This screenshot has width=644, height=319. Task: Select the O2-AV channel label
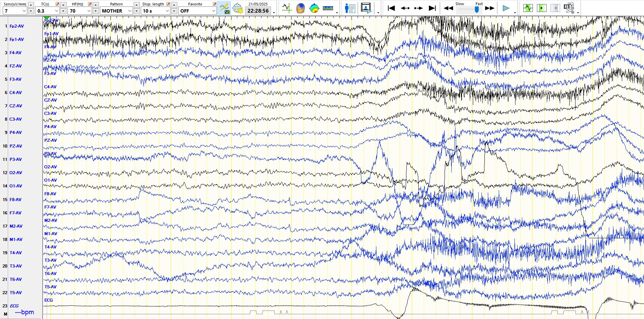[x=16, y=172]
